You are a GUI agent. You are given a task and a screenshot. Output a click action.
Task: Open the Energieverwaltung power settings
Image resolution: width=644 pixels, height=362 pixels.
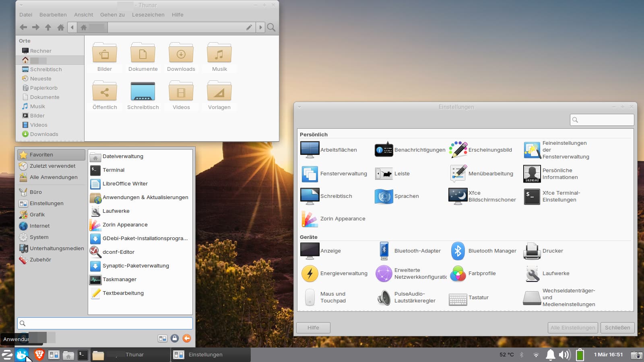tap(310, 274)
